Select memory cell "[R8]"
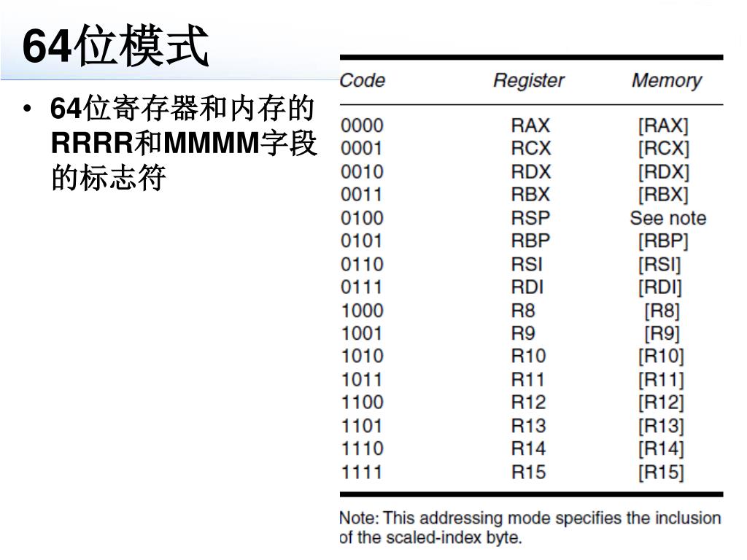Screen dimensions: 747x560 tap(662, 311)
